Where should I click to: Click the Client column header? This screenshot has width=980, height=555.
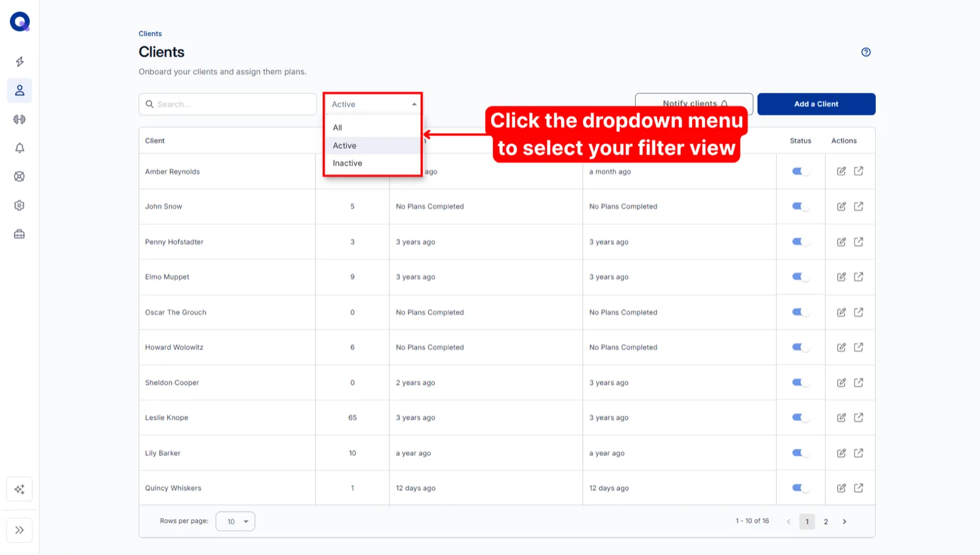point(155,141)
